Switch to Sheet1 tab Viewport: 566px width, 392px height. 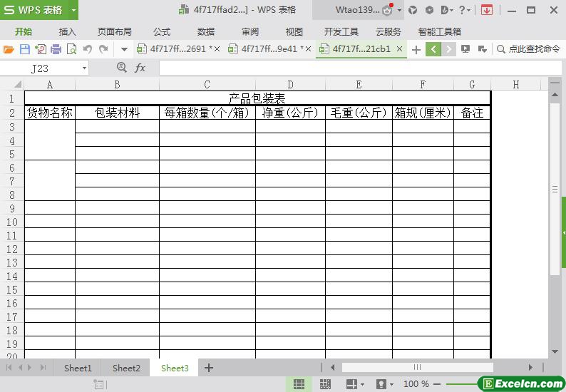click(78, 368)
